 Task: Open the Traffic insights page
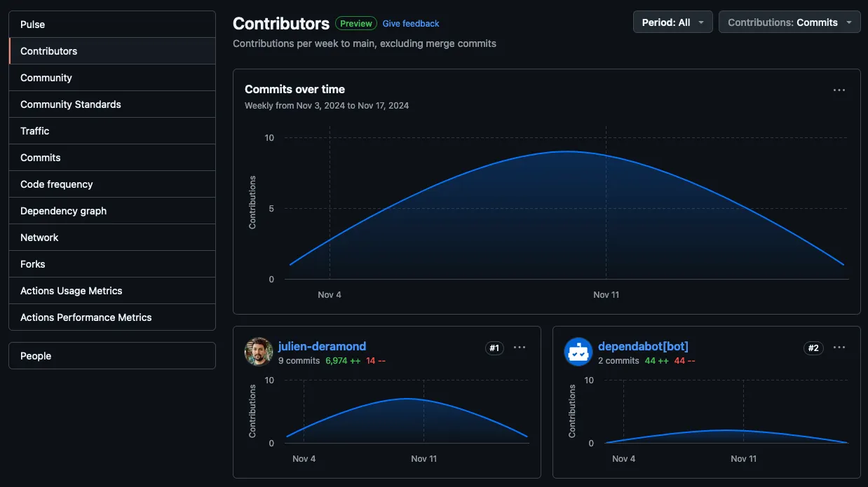click(112, 131)
